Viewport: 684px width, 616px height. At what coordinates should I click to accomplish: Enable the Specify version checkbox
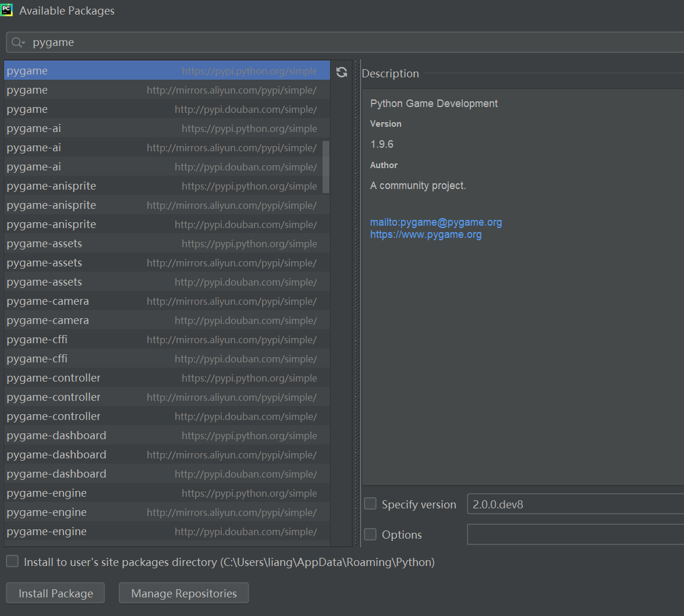tap(370, 504)
